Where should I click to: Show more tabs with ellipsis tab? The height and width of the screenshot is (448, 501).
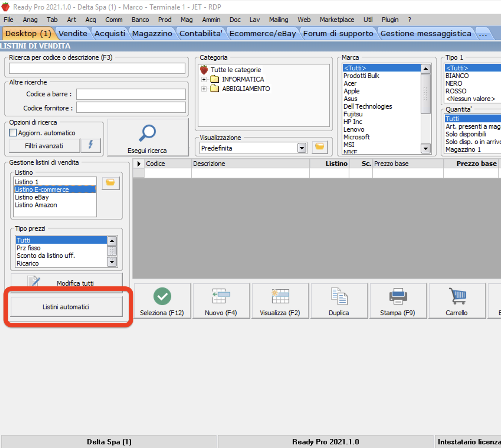483,34
